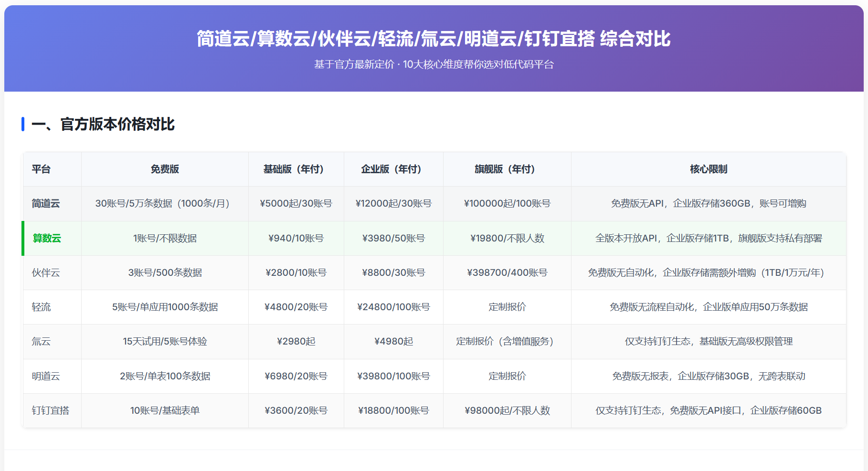Click the 核心限制 column header

708,169
